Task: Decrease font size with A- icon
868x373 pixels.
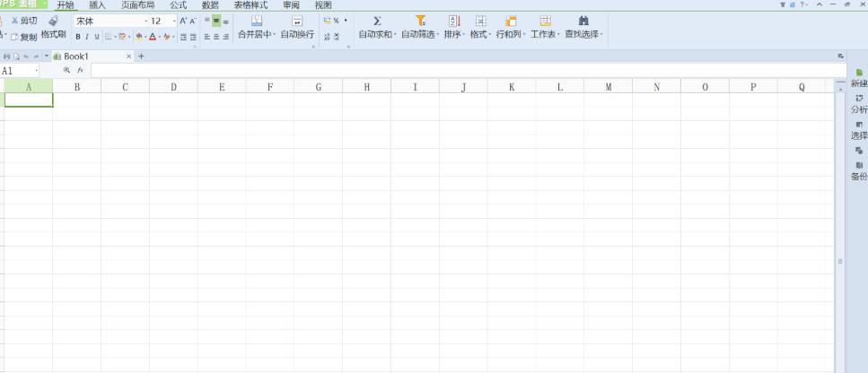Action: 193,21
